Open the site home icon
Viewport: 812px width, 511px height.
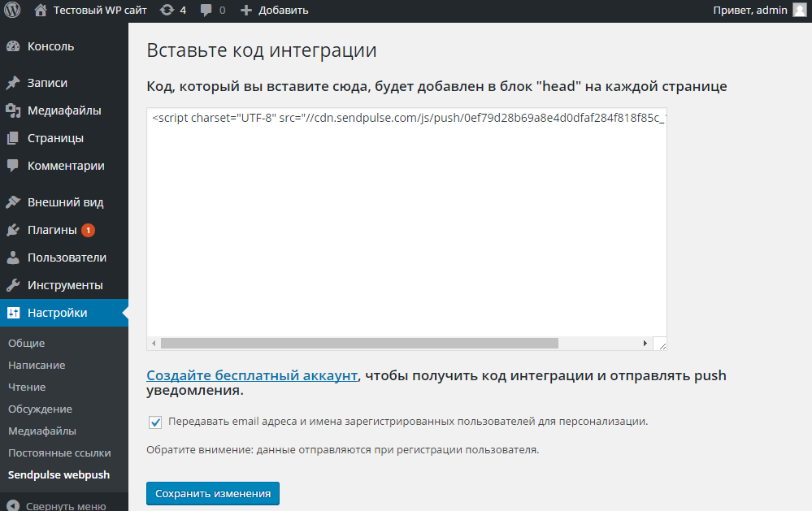pyautogui.click(x=41, y=11)
